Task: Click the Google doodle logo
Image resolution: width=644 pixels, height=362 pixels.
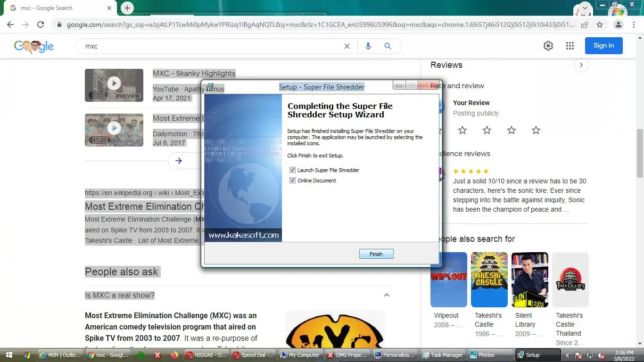Action: click(x=34, y=46)
